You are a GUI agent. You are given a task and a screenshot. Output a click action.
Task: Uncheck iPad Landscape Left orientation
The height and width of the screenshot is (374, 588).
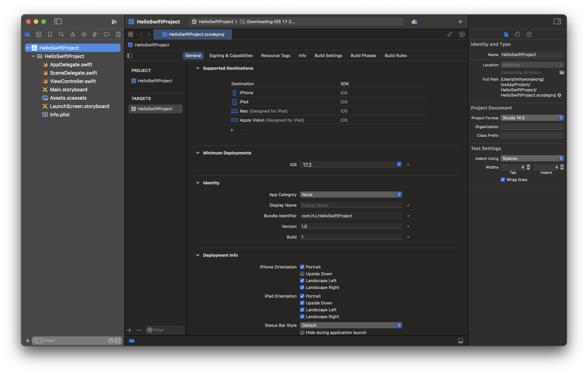[302, 310]
